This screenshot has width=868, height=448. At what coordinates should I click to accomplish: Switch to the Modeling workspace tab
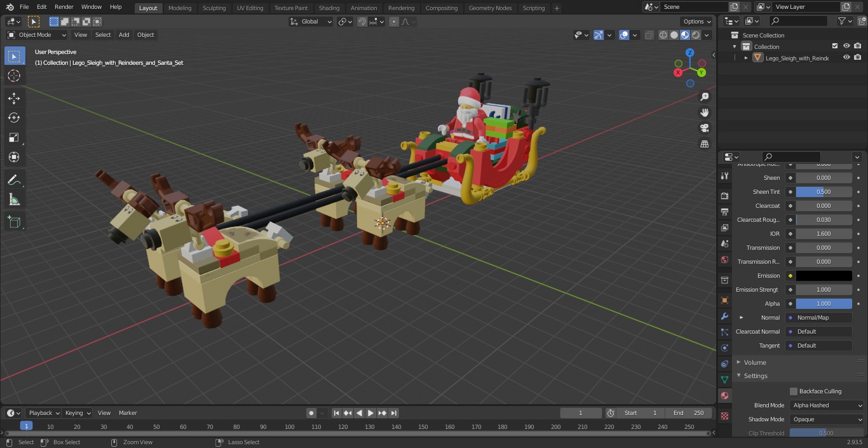click(180, 8)
